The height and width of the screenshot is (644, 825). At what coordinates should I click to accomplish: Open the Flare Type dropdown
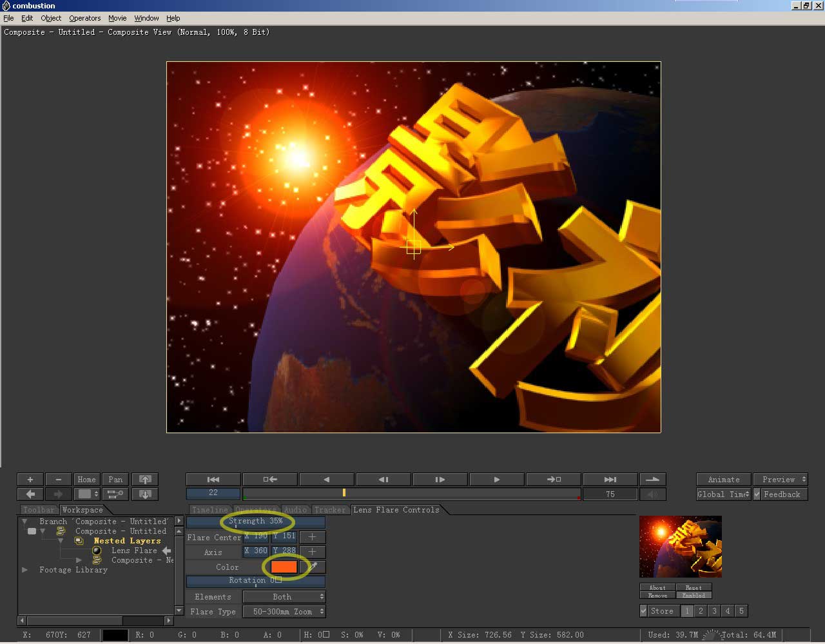click(x=284, y=612)
